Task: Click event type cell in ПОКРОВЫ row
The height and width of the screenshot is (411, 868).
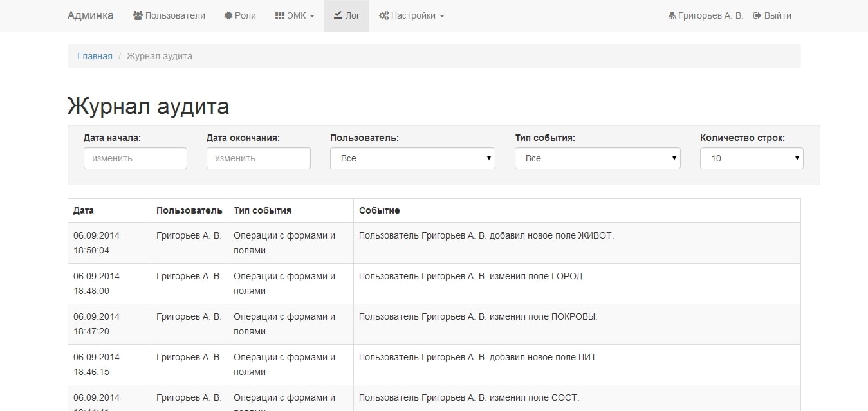Action: point(291,324)
